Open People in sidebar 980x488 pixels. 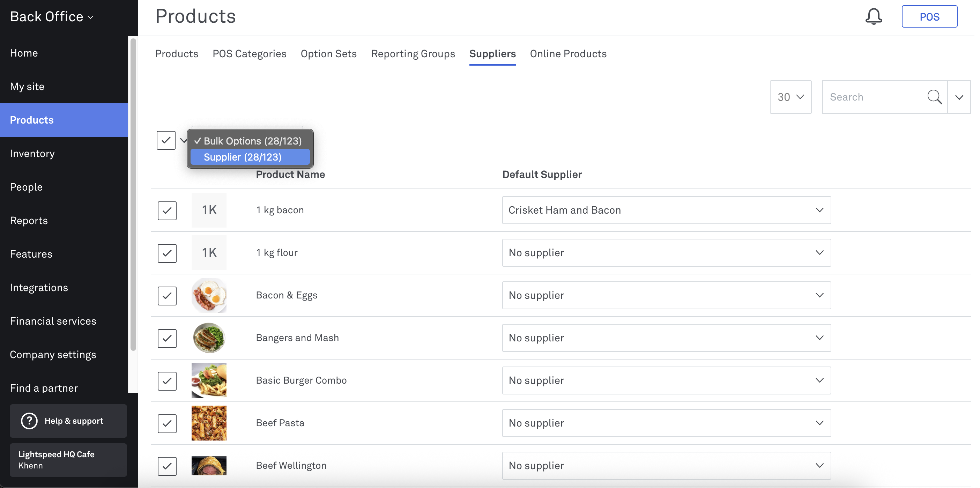[x=64, y=187]
